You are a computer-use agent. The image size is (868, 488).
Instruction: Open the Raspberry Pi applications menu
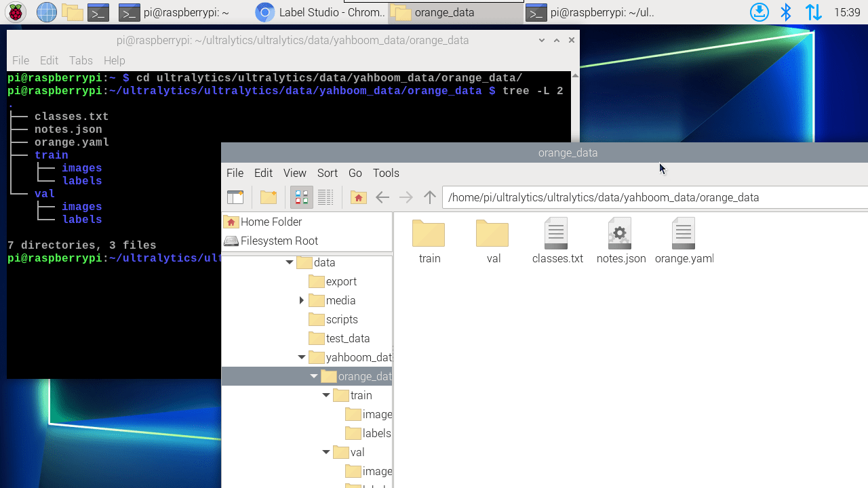click(16, 12)
